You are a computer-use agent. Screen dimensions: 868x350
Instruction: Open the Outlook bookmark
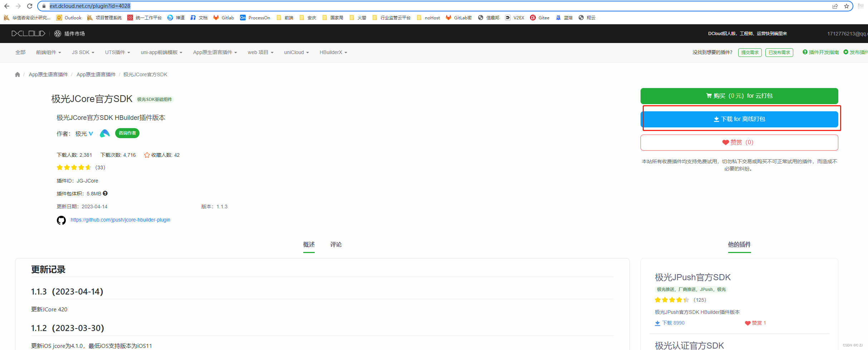tap(69, 18)
